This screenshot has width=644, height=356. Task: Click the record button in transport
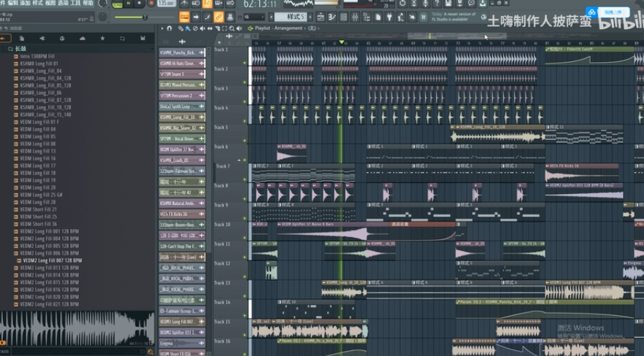151,4
